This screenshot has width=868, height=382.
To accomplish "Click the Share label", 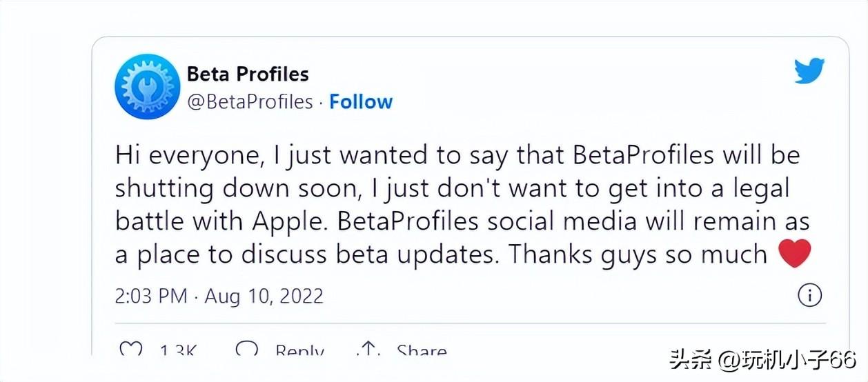I will pos(422,351).
